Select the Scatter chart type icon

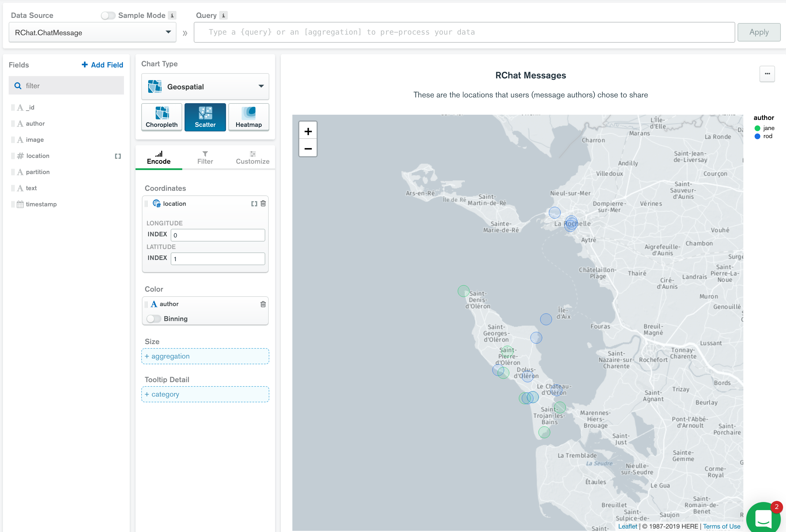[x=205, y=117]
